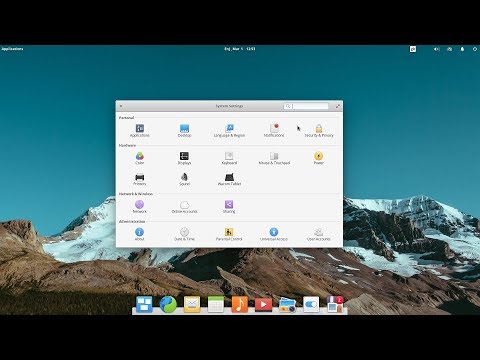
Task: Open the Notifications settings pane
Action: click(x=274, y=130)
